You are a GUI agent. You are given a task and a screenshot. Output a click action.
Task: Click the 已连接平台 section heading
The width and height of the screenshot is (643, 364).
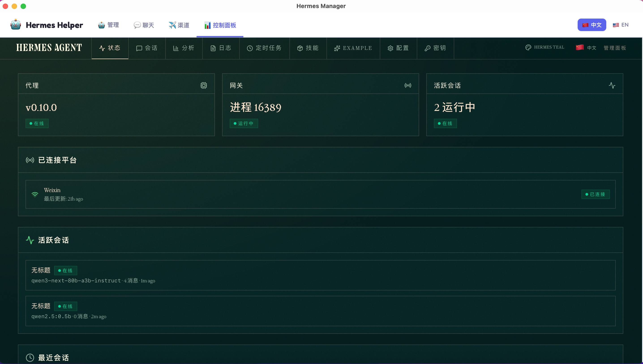[58, 160]
